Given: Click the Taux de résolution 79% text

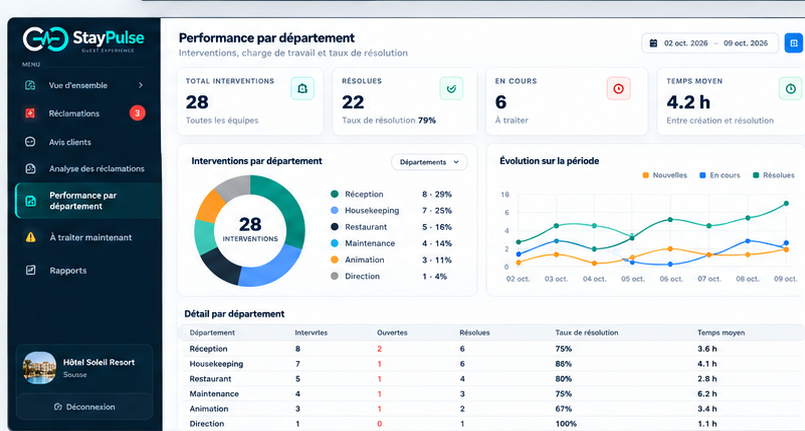Looking at the screenshot, I should [x=389, y=120].
